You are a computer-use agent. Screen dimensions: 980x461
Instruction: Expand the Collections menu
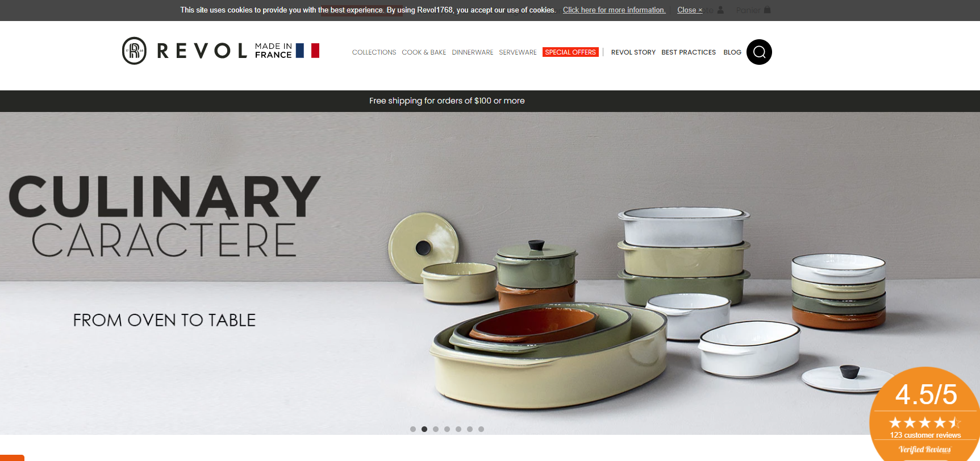tap(374, 52)
